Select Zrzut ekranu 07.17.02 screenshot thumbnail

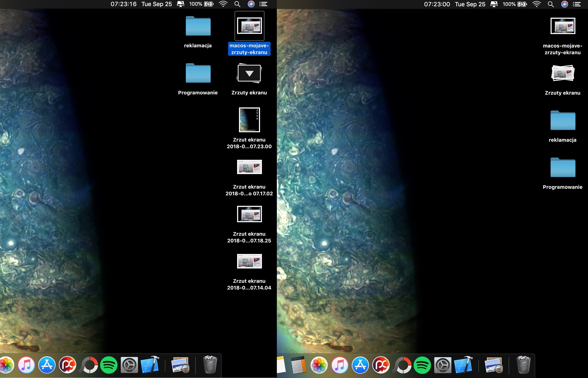249,167
